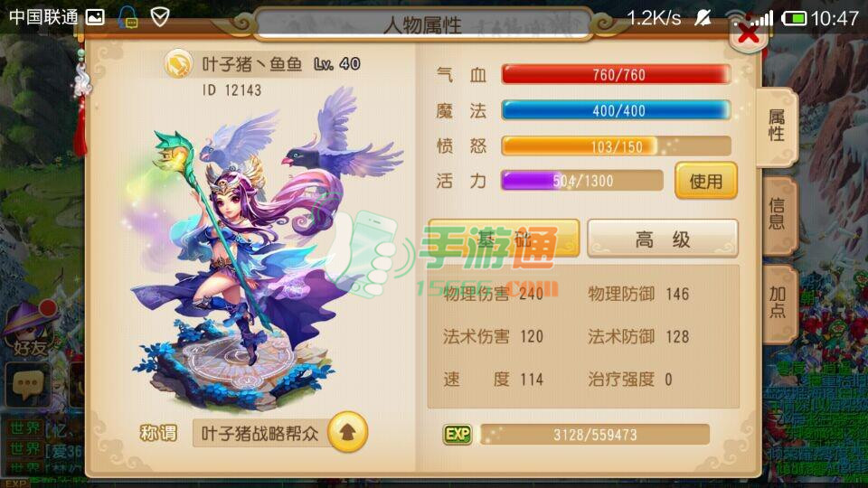Tap the gold class emblem beside player name
Viewport: 868px width, 488px height.
[x=178, y=64]
